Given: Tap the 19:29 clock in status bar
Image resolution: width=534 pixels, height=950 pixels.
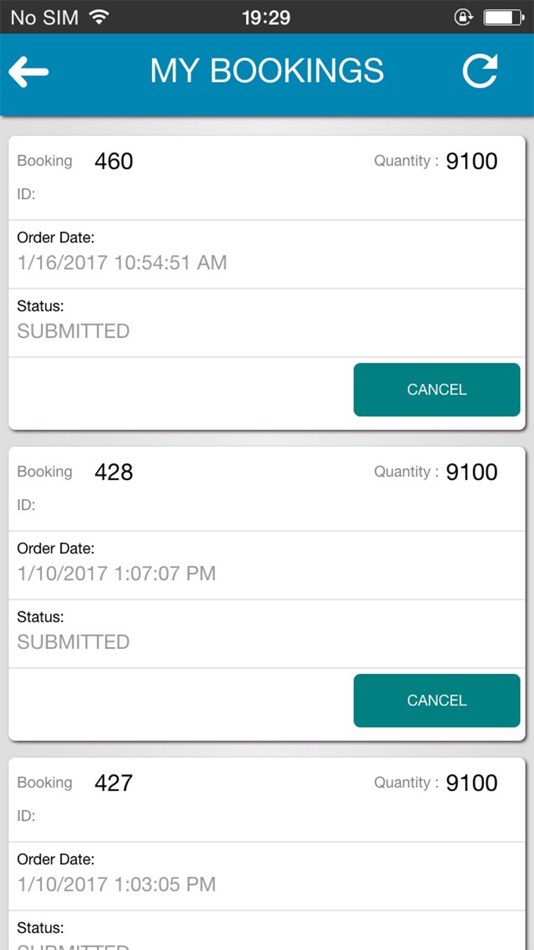Looking at the screenshot, I should 266,18.
